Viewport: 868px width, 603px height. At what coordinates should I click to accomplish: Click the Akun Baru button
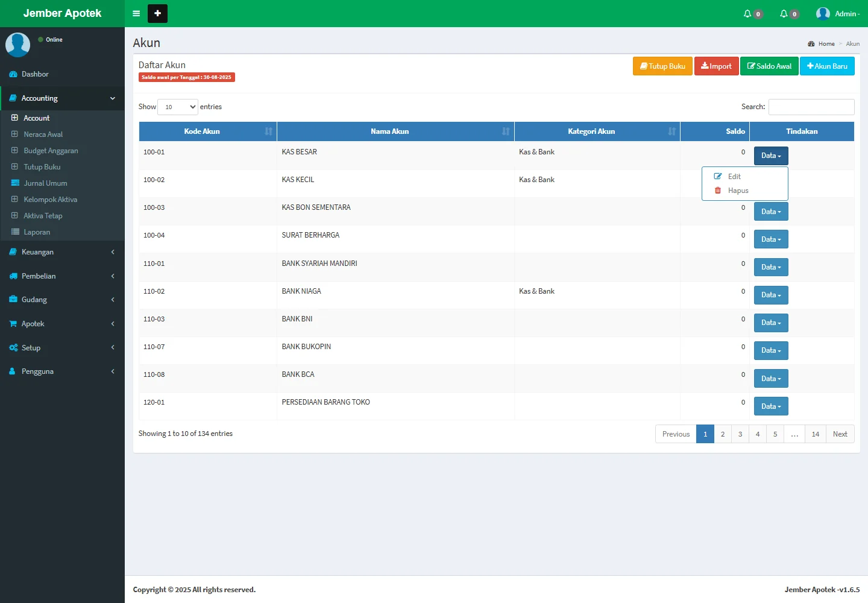click(826, 66)
